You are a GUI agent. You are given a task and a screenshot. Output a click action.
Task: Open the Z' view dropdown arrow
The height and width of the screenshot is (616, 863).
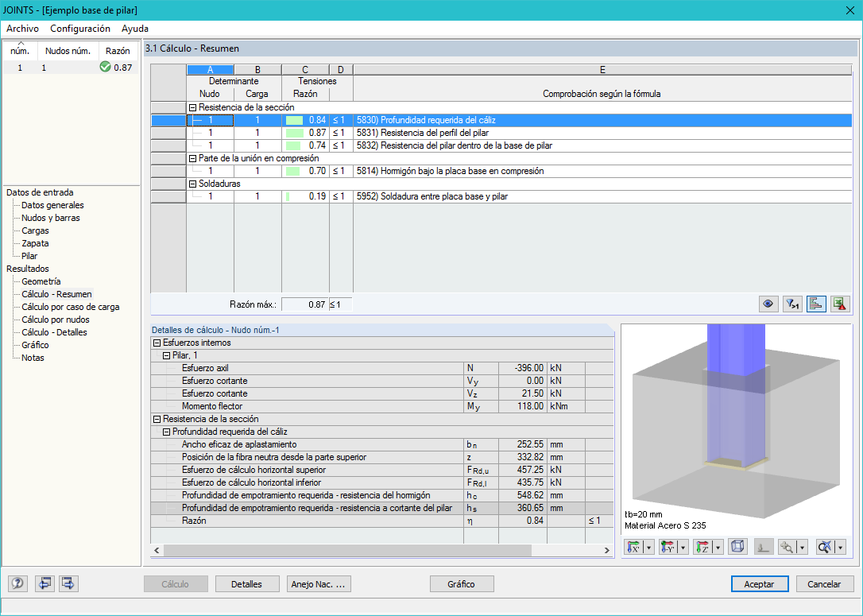tap(716, 547)
